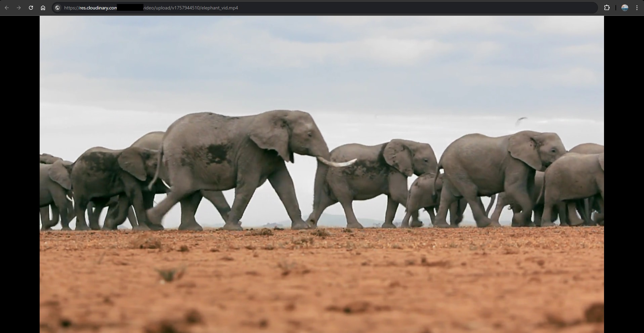Click the black bar right of the video
The width and height of the screenshot is (644, 333).
tap(624, 168)
